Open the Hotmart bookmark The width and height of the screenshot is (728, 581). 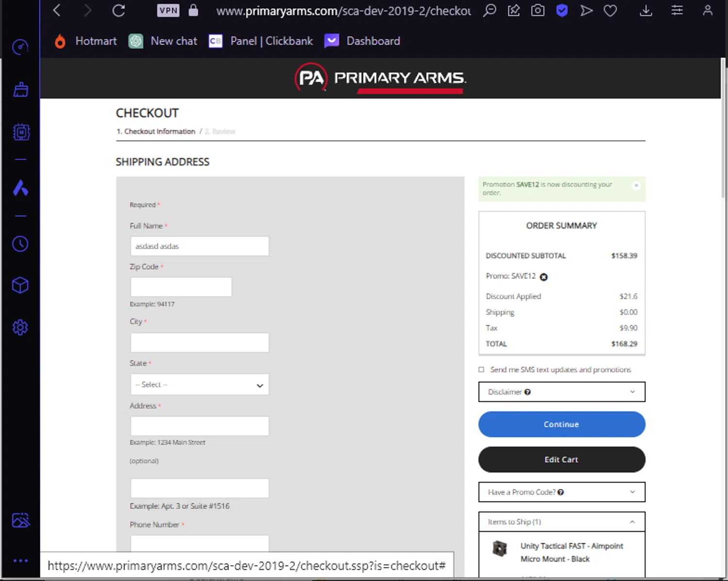(85, 41)
